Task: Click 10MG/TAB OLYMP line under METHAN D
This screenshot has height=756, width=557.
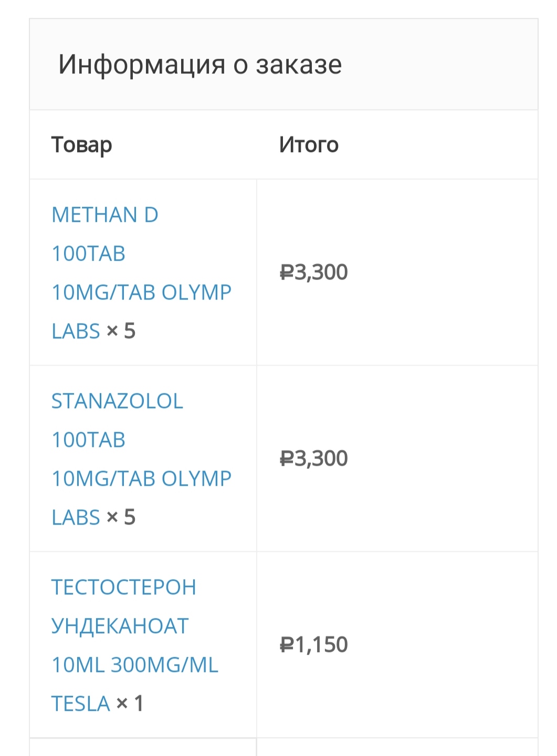Action: point(141,293)
